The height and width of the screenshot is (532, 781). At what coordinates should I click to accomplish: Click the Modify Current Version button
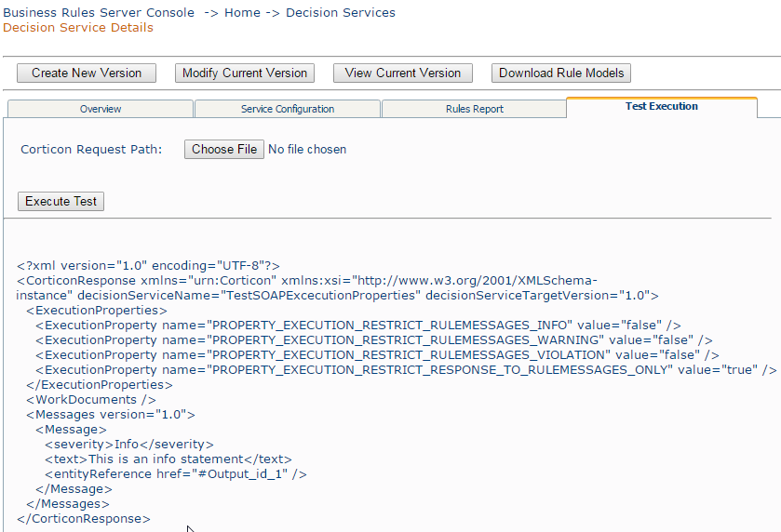tap(245, 73)
